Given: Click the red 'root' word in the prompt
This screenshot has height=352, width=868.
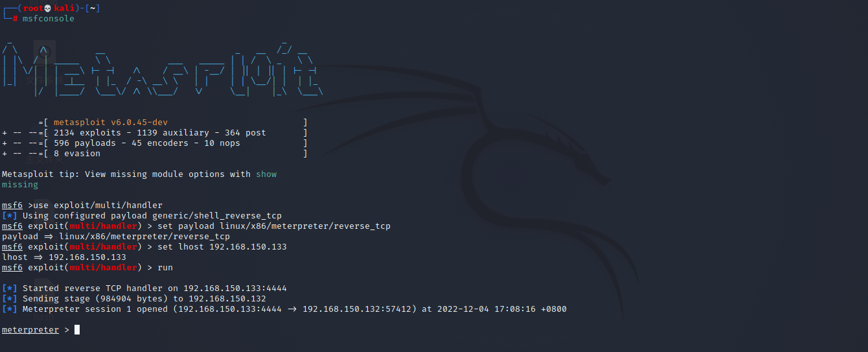Looking at the screenshot, I should pyautogui.click(x=33, y=8).
